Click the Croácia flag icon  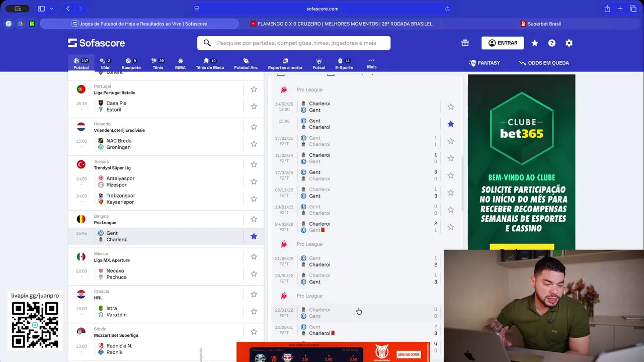pyautogui.click(x=81, y=294)
